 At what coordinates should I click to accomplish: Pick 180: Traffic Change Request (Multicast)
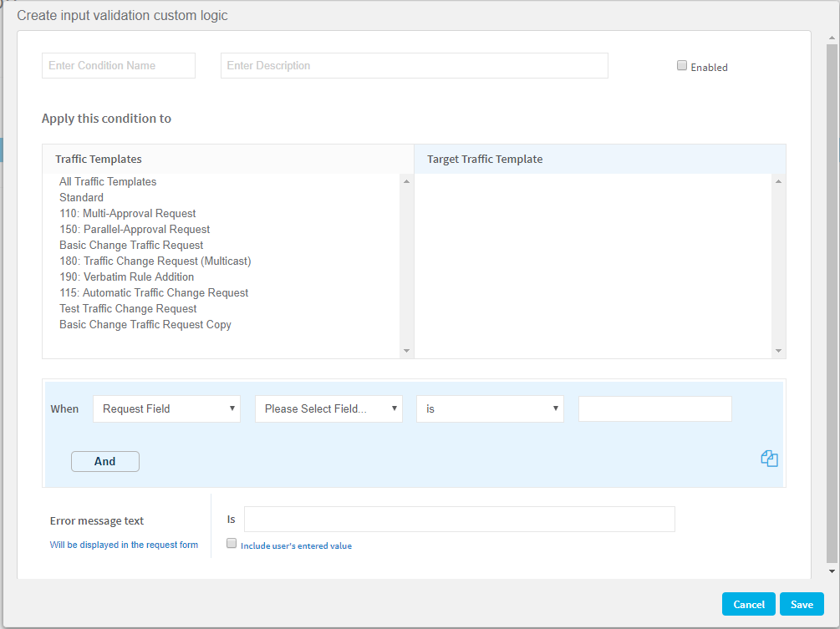(155, 261)
